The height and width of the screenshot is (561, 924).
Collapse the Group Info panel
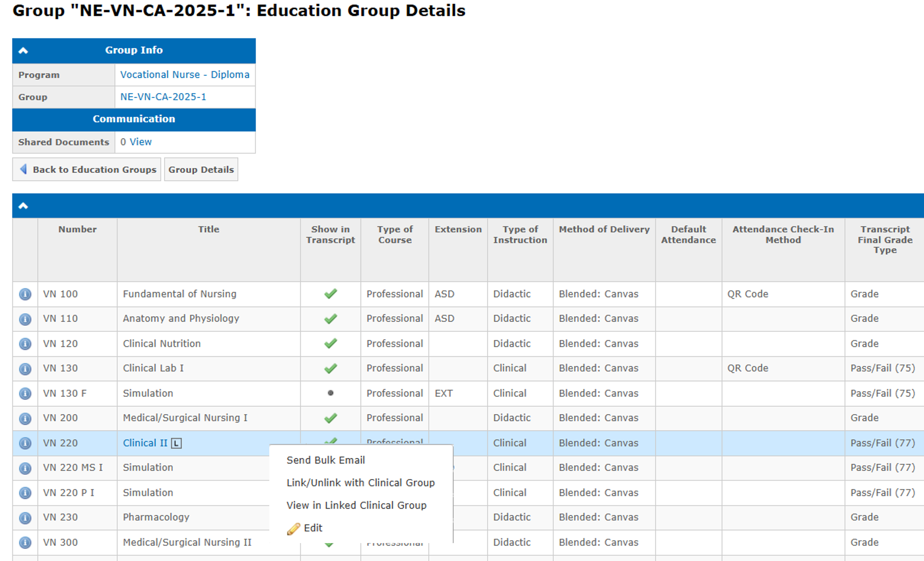[x=23, y=51]
